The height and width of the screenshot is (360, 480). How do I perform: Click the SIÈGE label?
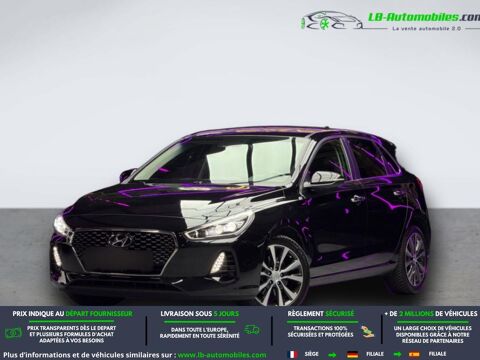[x=312, y=354]
